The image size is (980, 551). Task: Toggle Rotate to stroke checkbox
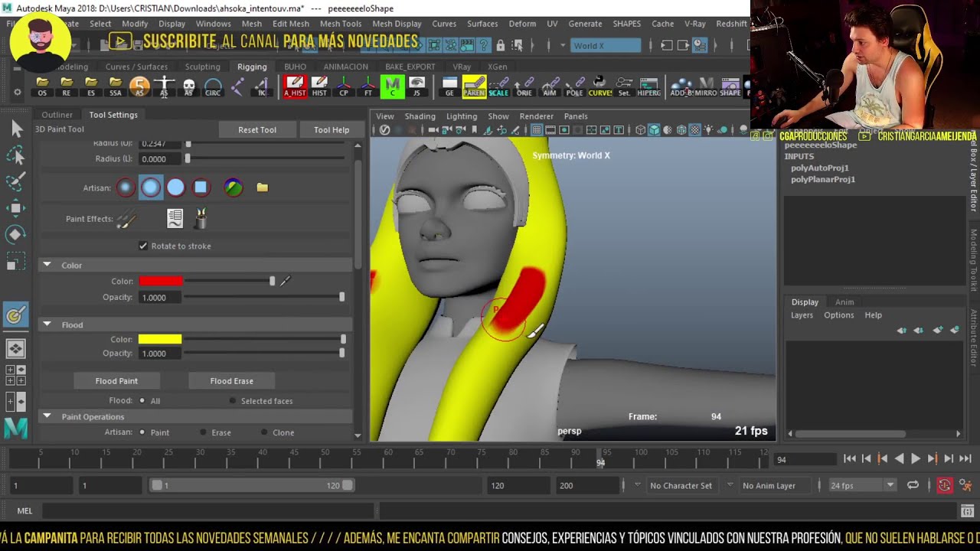143,246
